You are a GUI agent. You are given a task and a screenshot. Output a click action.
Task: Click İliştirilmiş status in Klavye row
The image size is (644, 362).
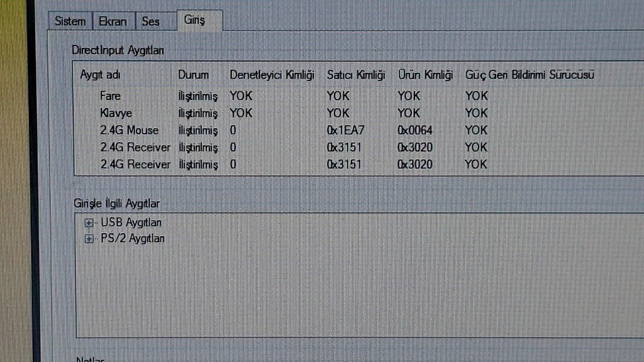point(198,113)
